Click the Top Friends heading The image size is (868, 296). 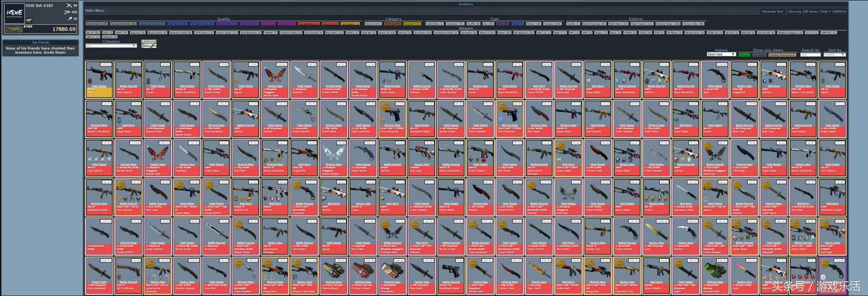point(40,42)
